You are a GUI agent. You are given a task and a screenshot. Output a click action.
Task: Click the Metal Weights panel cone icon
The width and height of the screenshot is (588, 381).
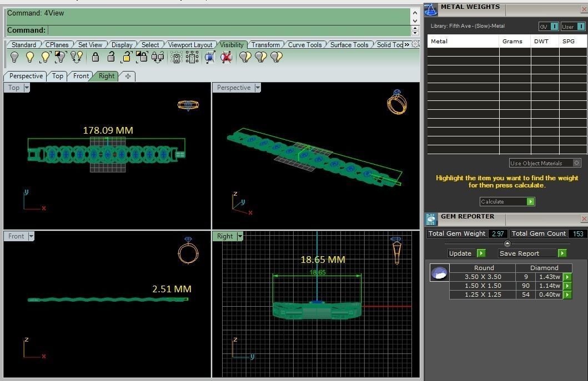click(431, 10)
